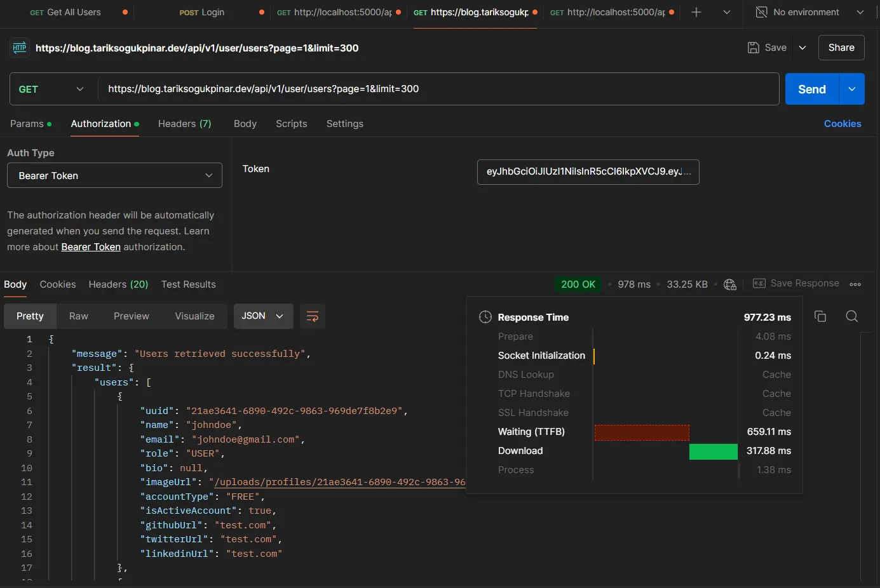Click the 200 OK status badge
Screen dimensions: 880x588
click(x=578, y=284)
